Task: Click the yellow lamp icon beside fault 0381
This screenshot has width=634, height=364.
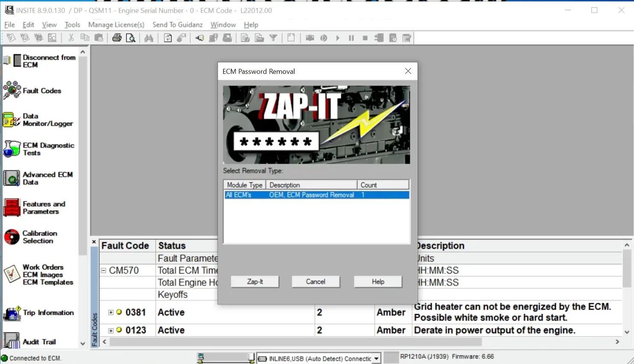Action: 119,312
